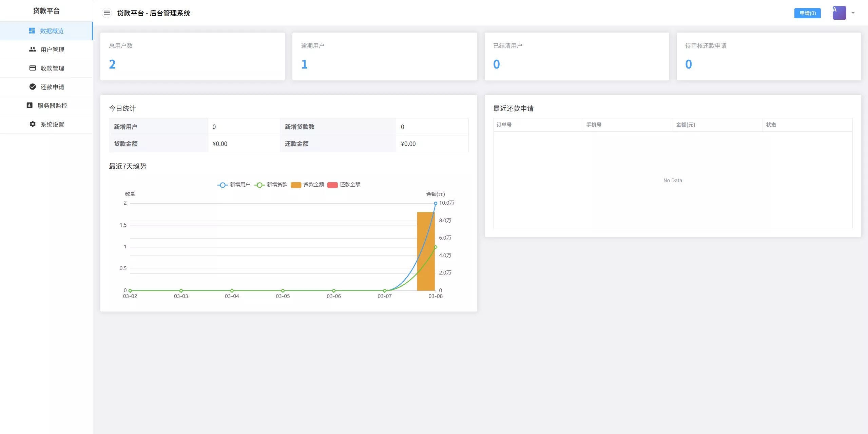The width and height of the screenshot is (868, 434).
Task: Click the 申请(0) button at top right
Action: click(x=808, y=13)
